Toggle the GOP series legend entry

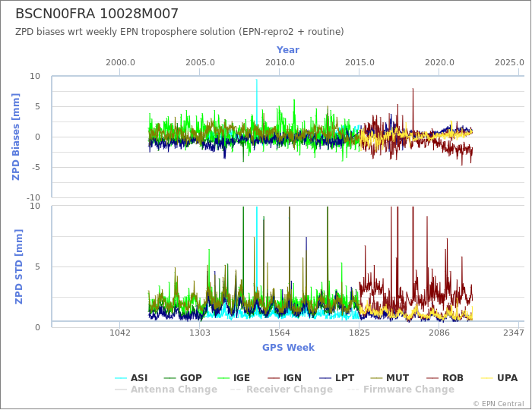coord(183,378)
